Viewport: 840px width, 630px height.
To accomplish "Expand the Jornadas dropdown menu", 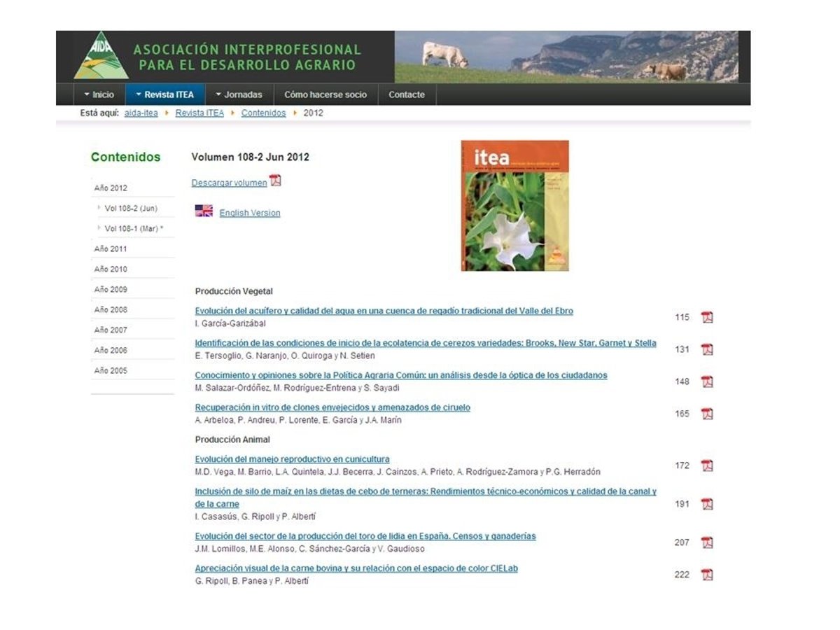I will click(x=239, y=94).
